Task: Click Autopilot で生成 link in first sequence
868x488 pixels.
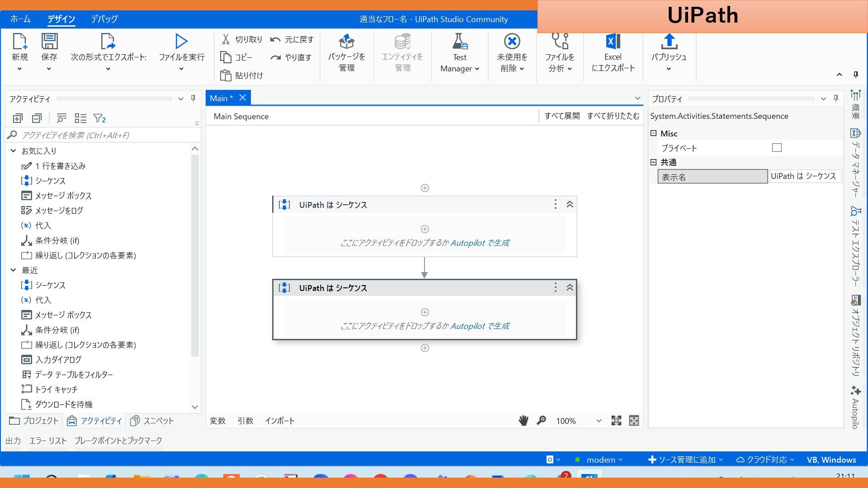Action: pyautogui.click(x=480, y=243)
